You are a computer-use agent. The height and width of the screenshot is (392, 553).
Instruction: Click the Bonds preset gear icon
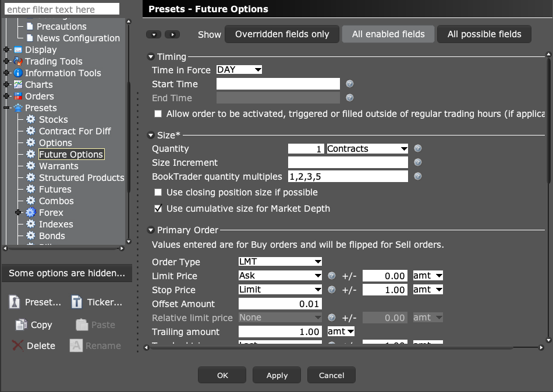click(x=31, y=236)
